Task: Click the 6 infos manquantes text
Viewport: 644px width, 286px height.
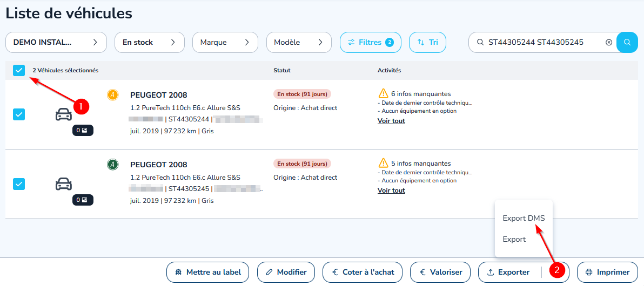Action: click(421, 93)
